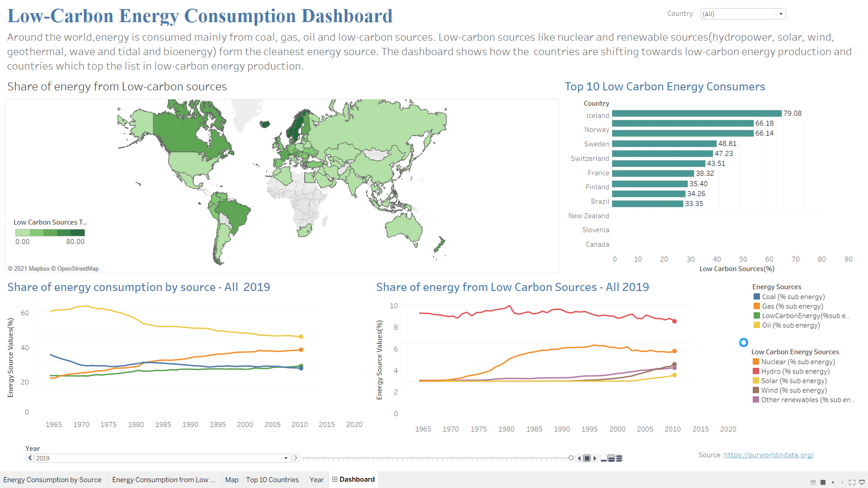Enter full screen mode via bottom-right icon
868x488 pixels.
coord(852,482)
